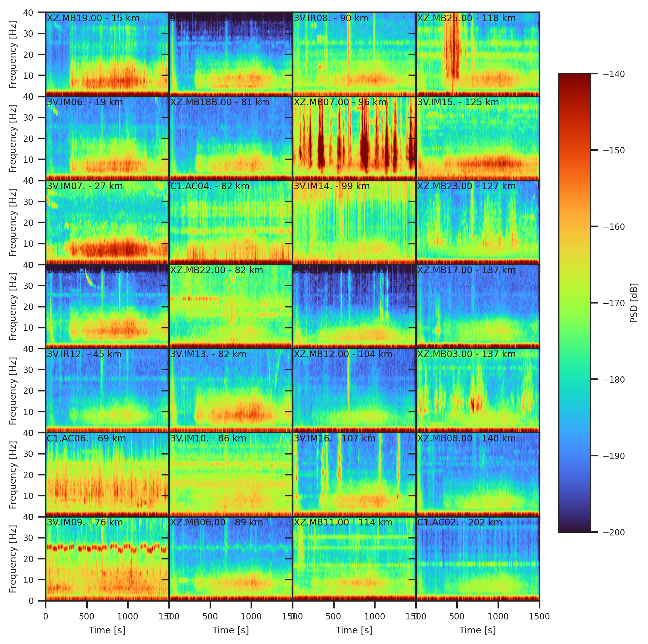Click the XZ.MB03.00 137 km spectrogram
Image resolution: width=648 pixels, height=644 pixels.
[477, 391]
